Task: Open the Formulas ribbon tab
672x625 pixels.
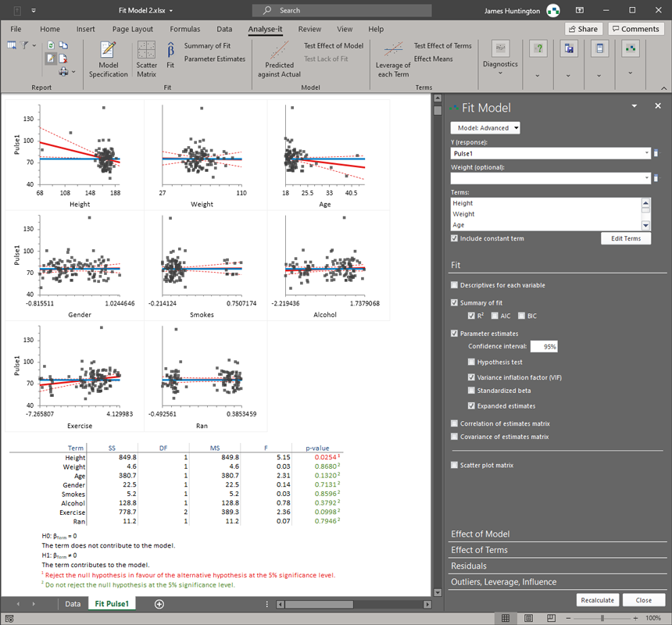Action: pyautogui.click(x=185, y=29)
